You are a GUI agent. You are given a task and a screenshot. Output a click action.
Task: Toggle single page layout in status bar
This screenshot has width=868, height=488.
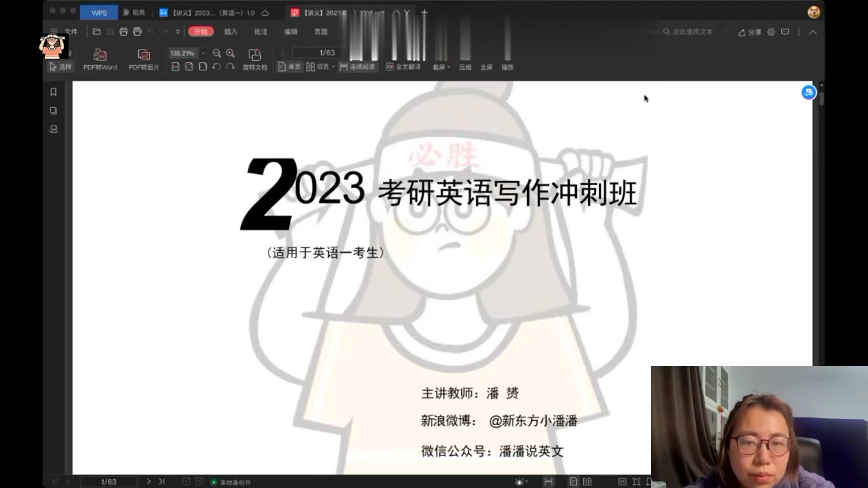(574, 482)
